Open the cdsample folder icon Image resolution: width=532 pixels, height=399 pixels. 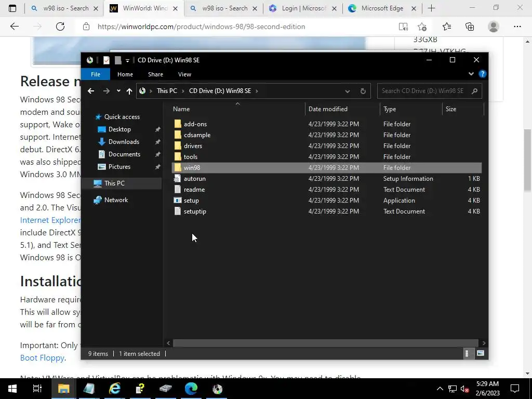tap(178, 135)
